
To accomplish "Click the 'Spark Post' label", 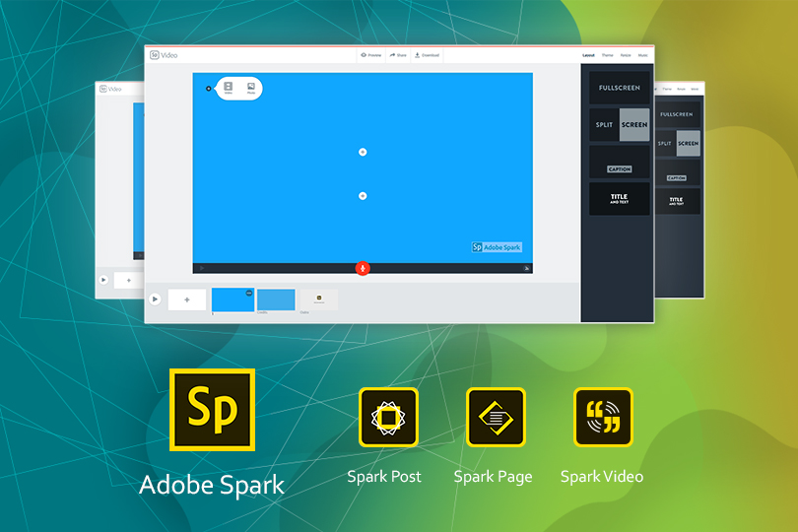I will (x=384, y=477).
